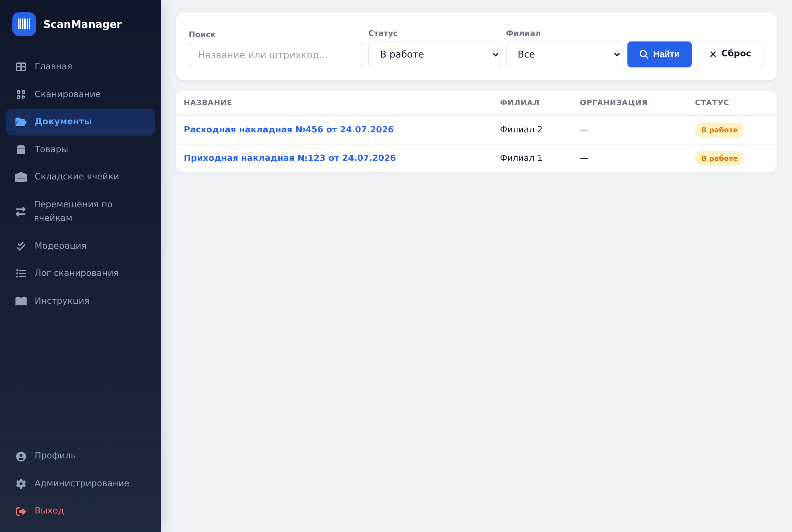Click the gear icon beside Администрирование

coord(21,484)
